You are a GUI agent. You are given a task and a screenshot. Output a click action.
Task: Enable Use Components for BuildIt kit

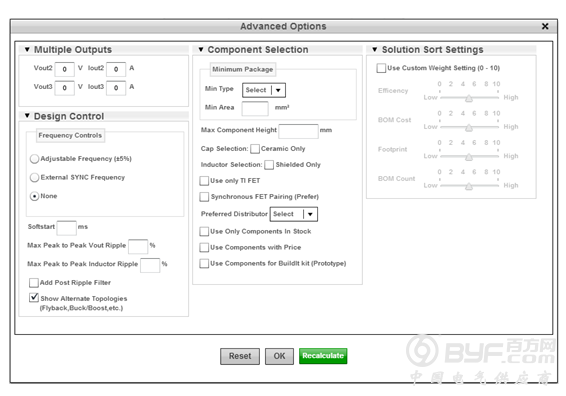204,264
